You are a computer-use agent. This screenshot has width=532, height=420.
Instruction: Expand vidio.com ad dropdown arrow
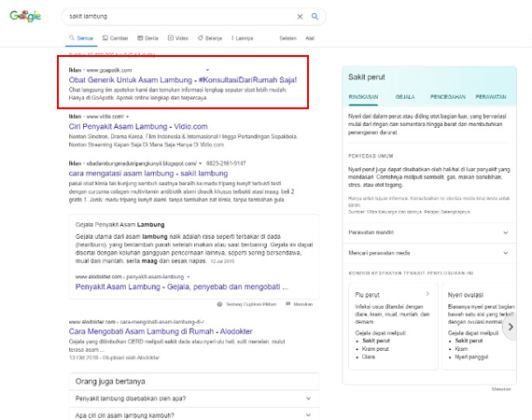[128, 117]
